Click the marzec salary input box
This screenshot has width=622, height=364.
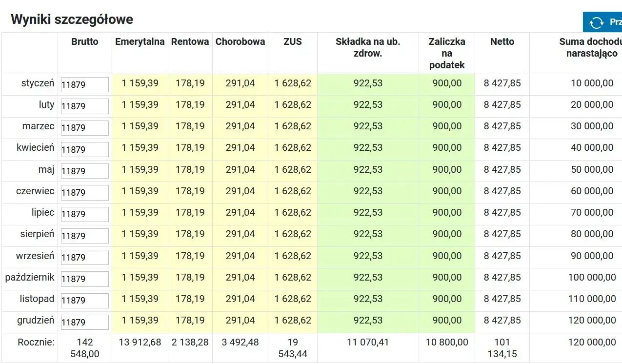[x=84, y=127]
